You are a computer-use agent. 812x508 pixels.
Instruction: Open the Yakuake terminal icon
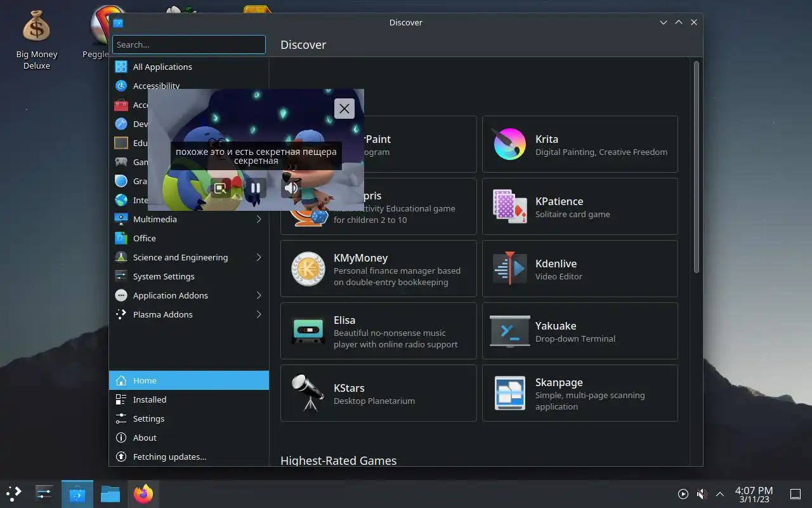point(510,331)
